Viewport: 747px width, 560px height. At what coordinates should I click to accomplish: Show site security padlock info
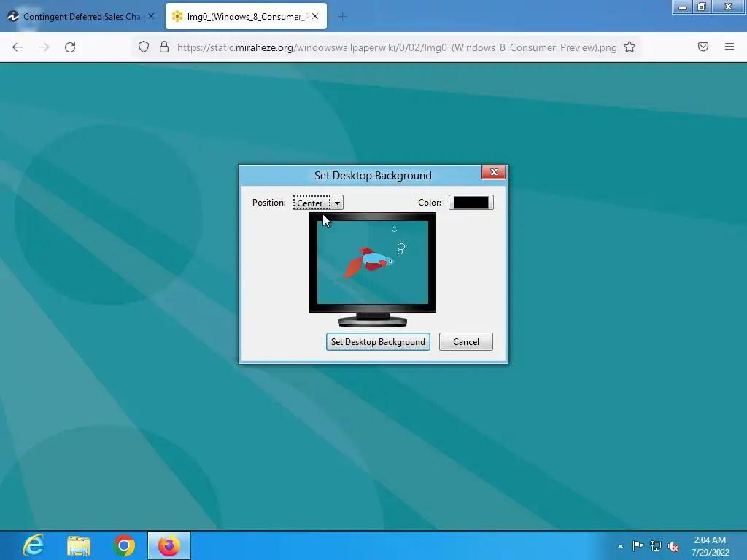pos(164,47)
